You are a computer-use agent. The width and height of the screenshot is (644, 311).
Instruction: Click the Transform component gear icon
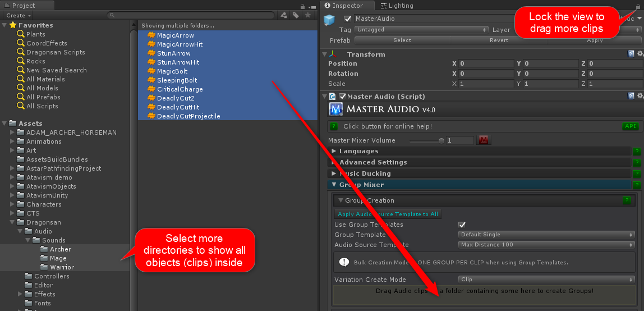(640, 54)
